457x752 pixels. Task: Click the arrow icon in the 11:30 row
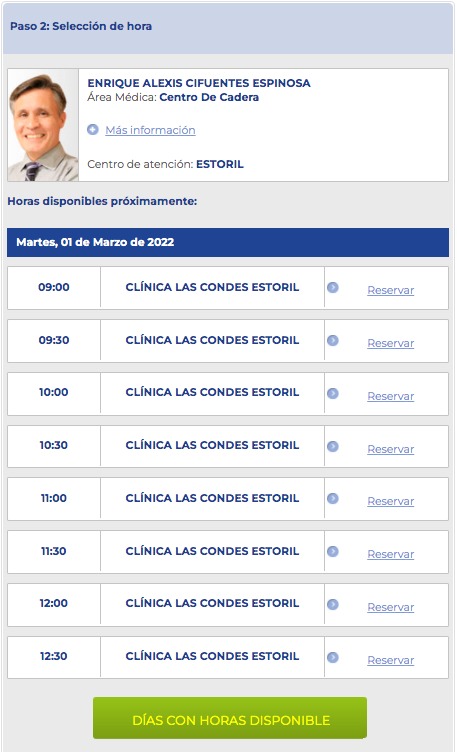(x=333, y=552)
